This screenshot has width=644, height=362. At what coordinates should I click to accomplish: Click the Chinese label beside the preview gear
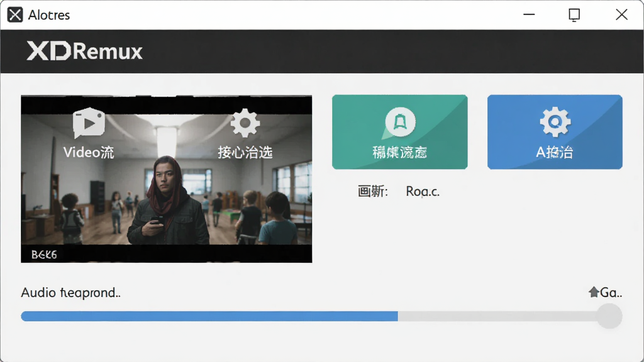pos(245,152)
